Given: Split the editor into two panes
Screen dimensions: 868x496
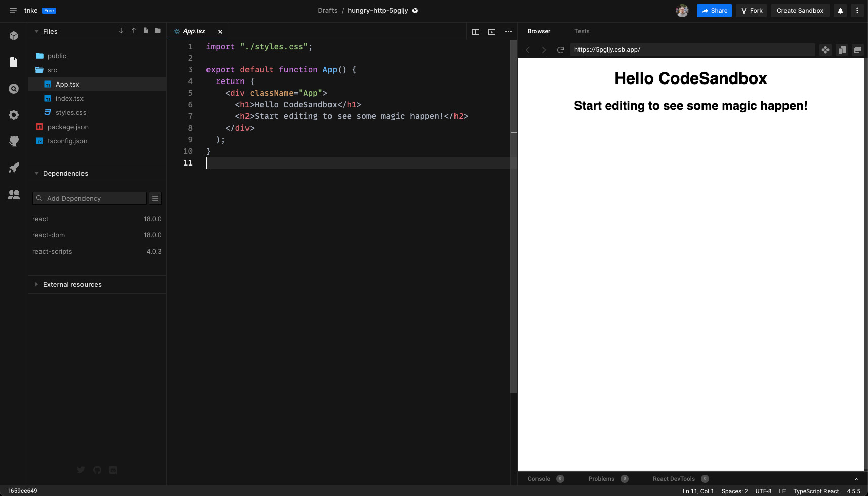Looking at the screenshot, I should click(x=475, y=31).
